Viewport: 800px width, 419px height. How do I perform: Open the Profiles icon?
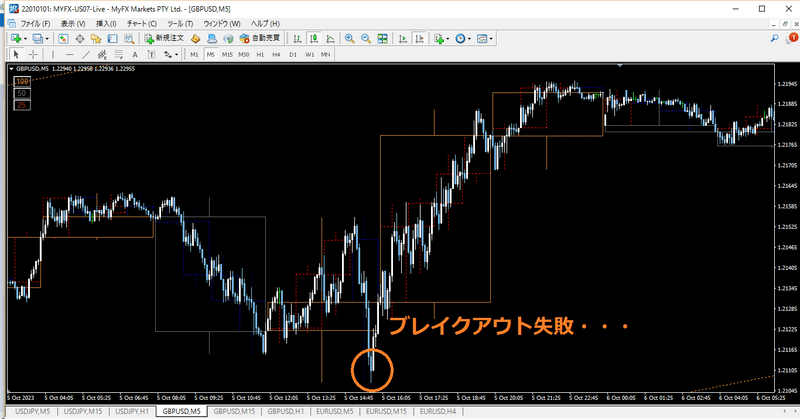(x=37, y=38)
